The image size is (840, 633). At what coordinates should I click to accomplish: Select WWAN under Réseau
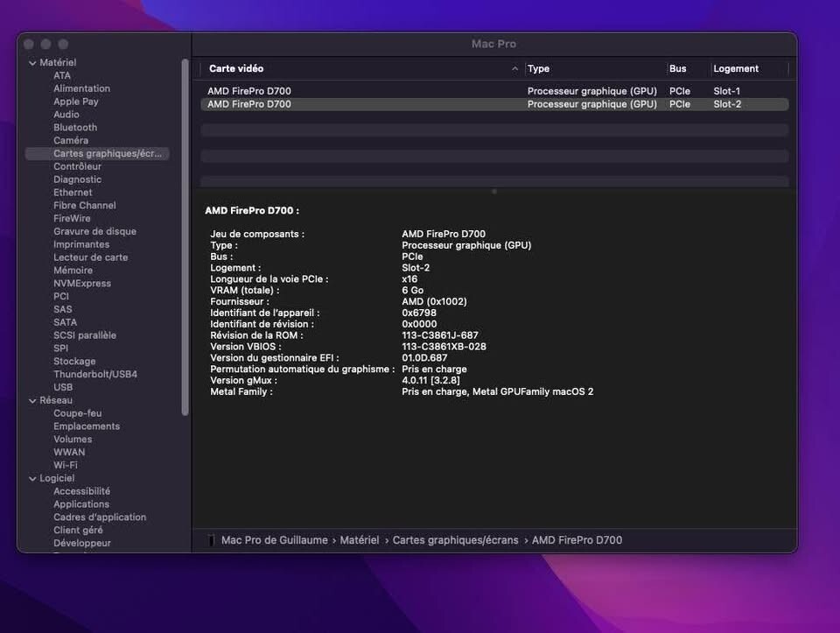69,452
